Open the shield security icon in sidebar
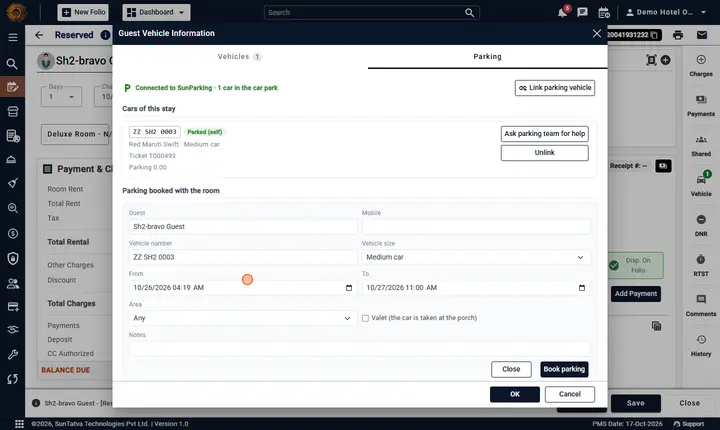The height and width of the screenshot is (430, 720). 12,258
